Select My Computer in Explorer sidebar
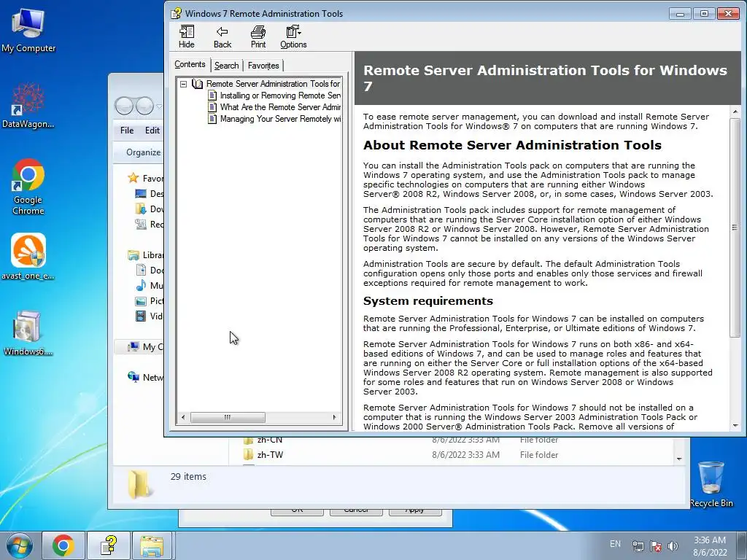 (x=139, y=347)
